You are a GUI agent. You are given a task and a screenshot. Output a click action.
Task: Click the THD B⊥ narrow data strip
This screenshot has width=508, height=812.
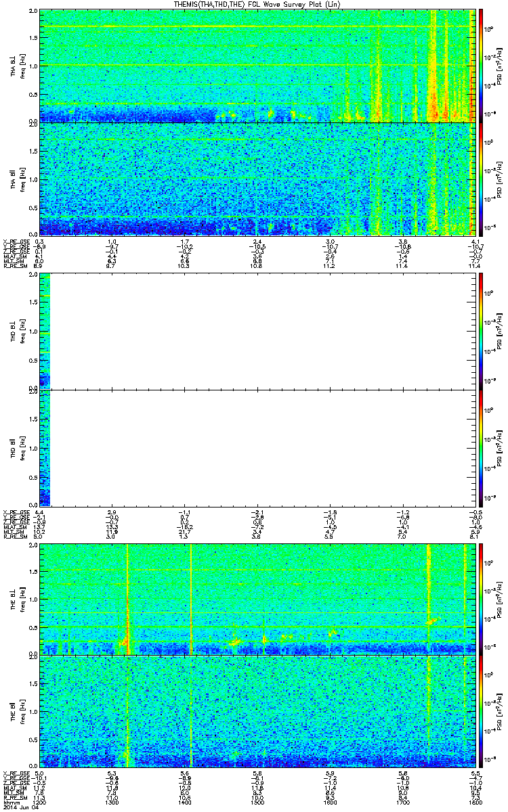[x=45, y=331]
